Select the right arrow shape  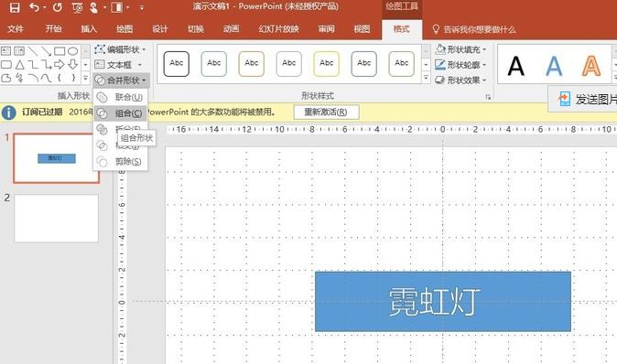coord(60,64)
